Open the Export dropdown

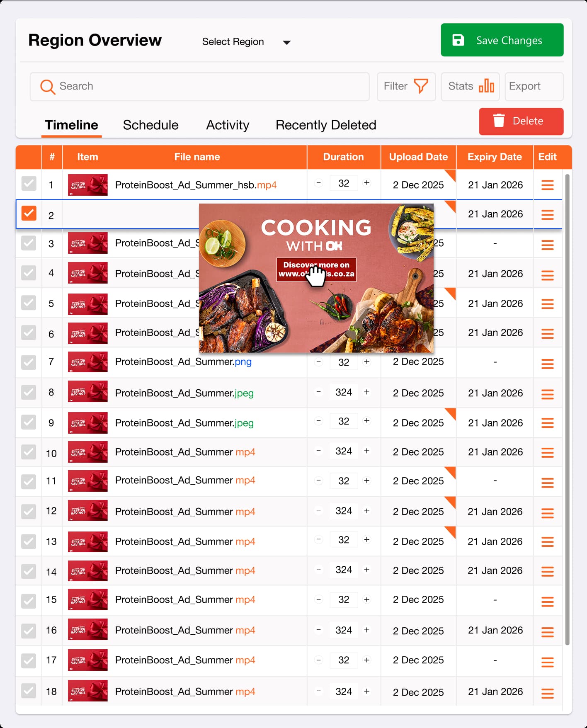tap(534, 86)
